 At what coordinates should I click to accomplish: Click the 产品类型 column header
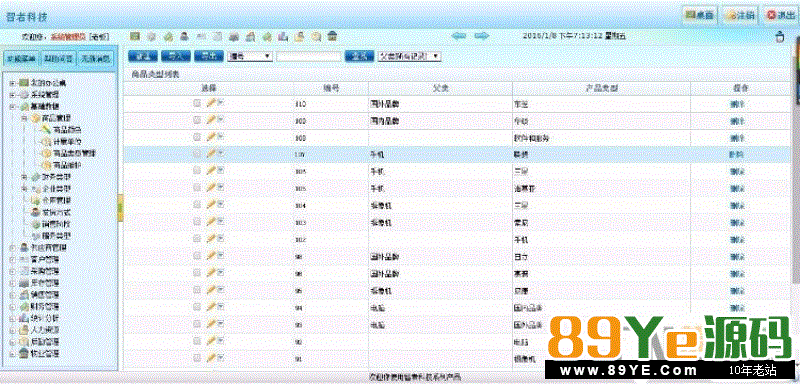[x=601, y=88]
